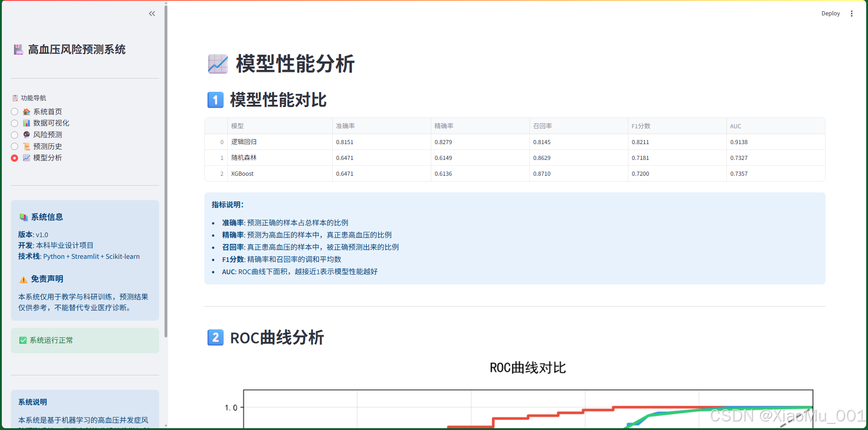Select the 系统首页 radio button
The width and height of the screenshot is (868, 430).
14,112
